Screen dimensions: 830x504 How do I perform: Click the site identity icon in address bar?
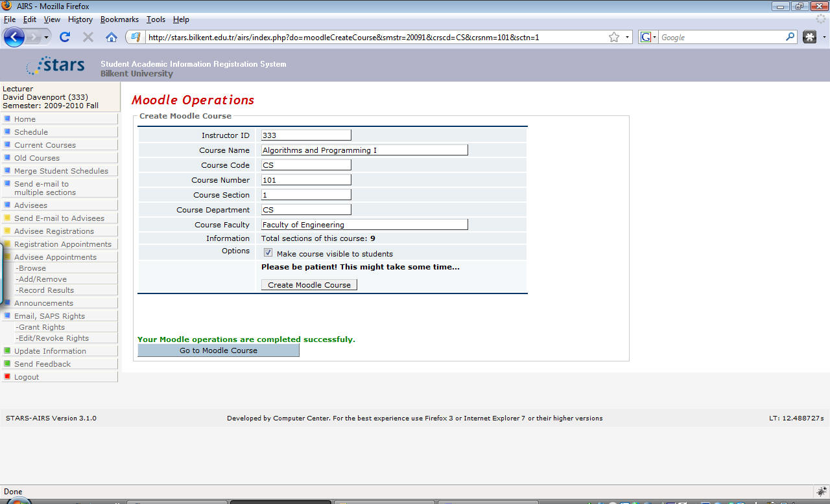coord(136,37)
